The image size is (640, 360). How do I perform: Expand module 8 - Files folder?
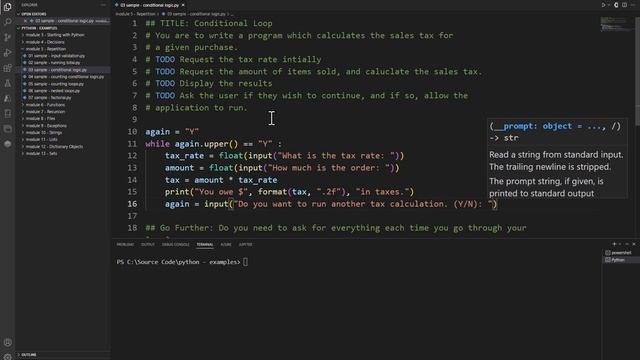point(40,118)
